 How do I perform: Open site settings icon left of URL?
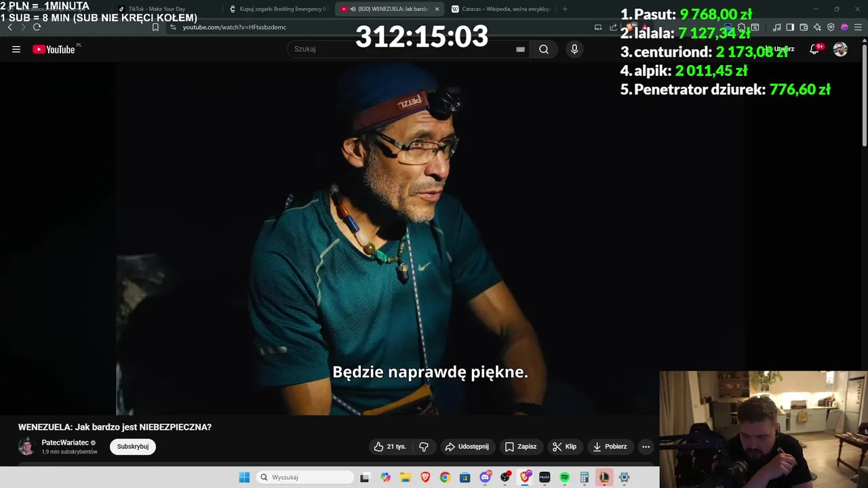(173, 27)
